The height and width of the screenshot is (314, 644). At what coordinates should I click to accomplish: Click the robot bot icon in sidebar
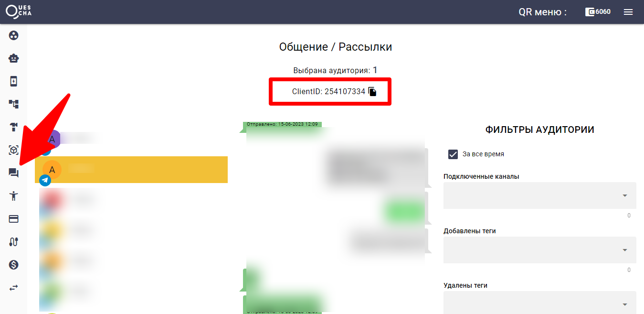tap(13, 58)
